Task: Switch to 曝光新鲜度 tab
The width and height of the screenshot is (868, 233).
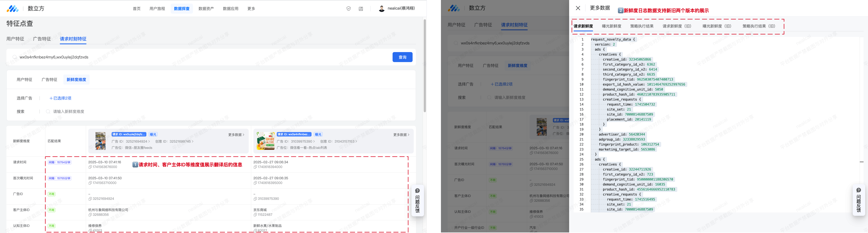Action: pos(611,26)
